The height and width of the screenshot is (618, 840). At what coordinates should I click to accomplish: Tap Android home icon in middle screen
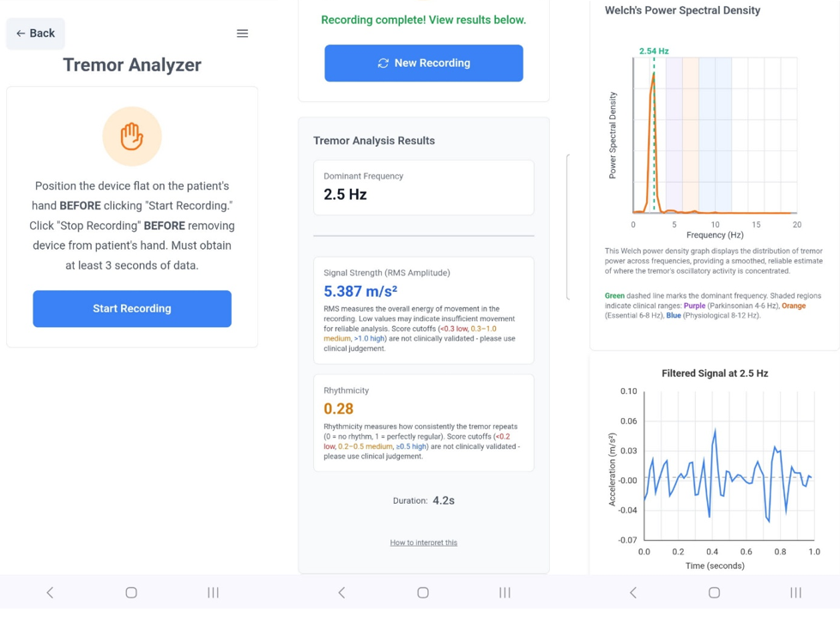[423, 592]
